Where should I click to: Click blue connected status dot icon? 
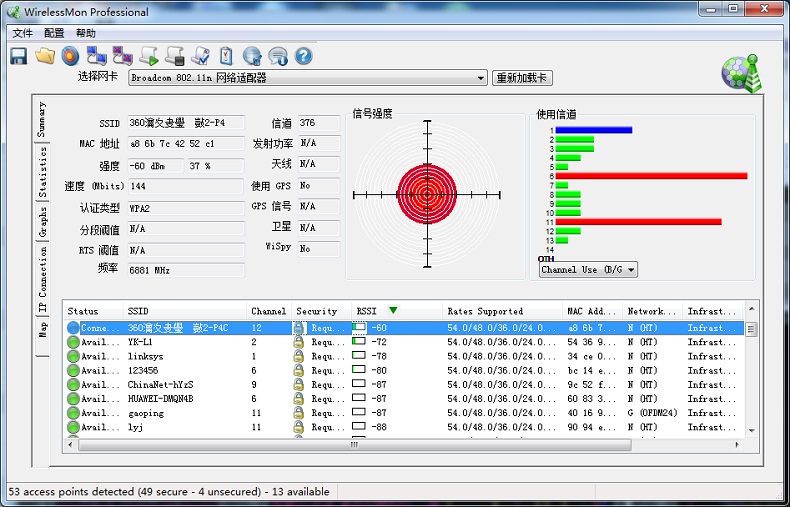[73, 328]
